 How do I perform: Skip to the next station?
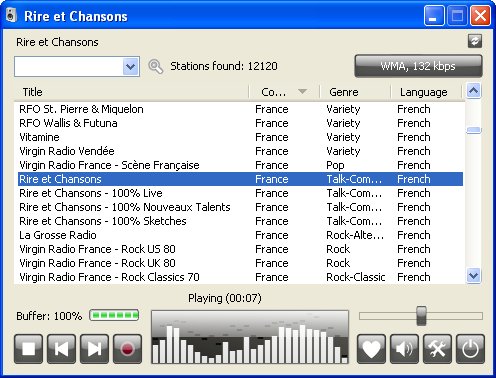click(94, 349)
